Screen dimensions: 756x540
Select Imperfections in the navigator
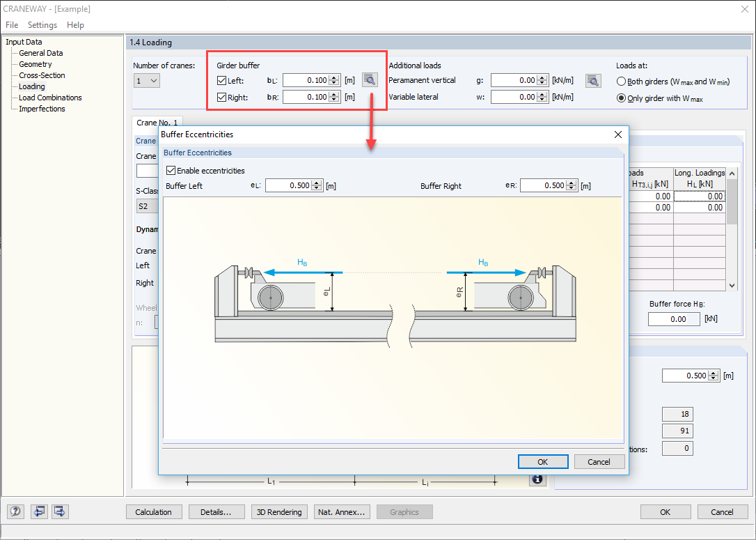pos(42,109)
